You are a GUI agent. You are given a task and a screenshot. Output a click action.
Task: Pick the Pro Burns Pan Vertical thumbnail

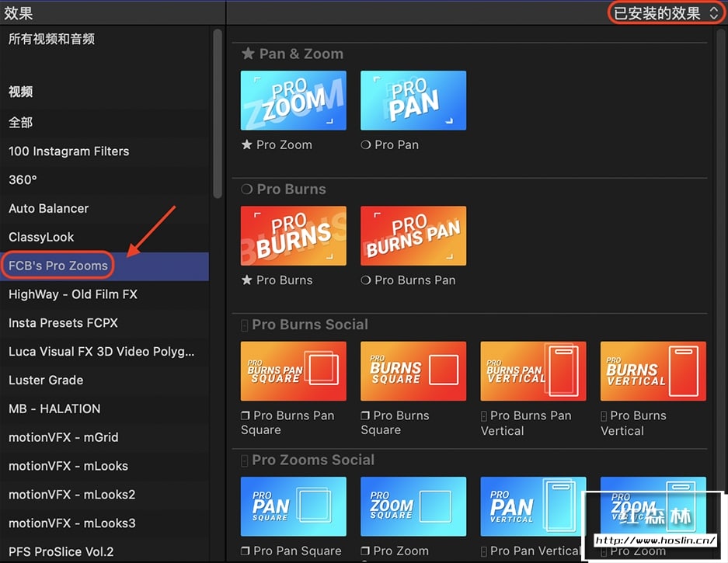(x=533, y=371)
